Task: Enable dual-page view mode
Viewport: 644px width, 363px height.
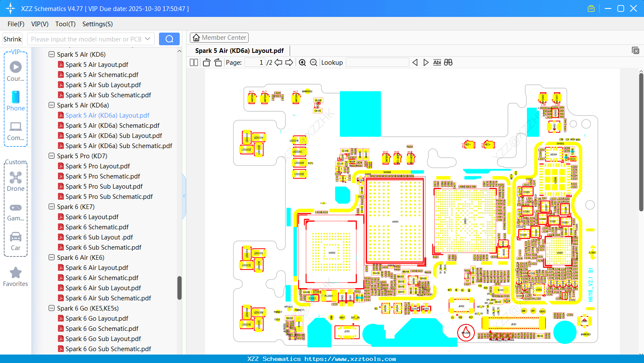Action: point(193,62)
